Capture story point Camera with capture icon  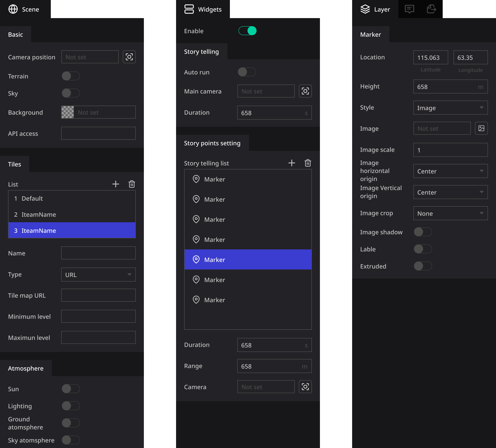(x=305, y=387)
